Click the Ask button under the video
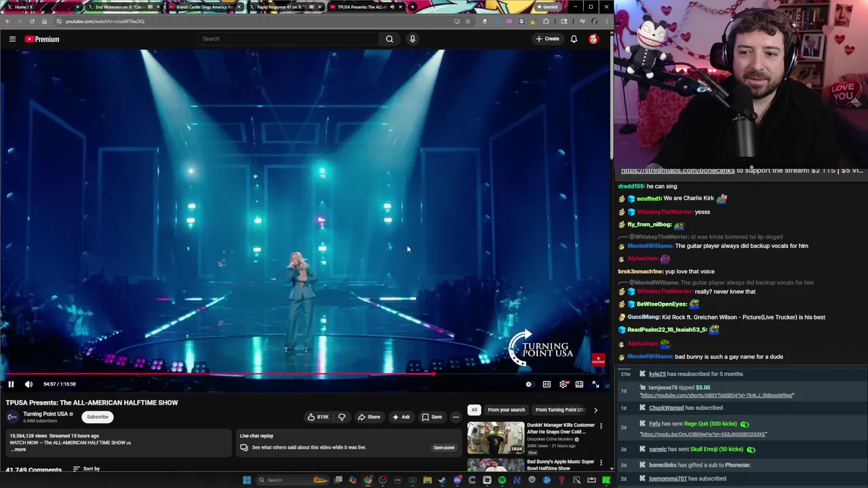 (401, 417)
